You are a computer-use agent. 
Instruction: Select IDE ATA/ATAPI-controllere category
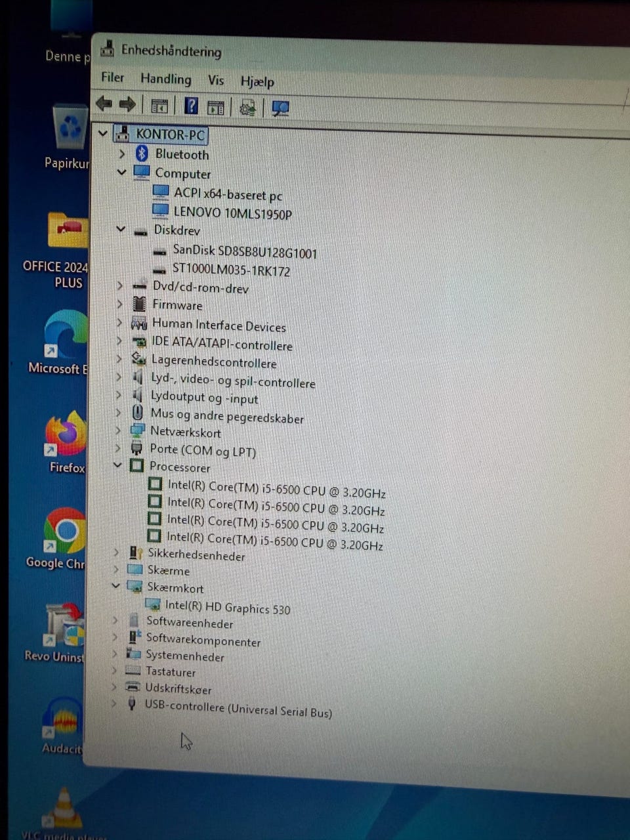coord(222,343)
